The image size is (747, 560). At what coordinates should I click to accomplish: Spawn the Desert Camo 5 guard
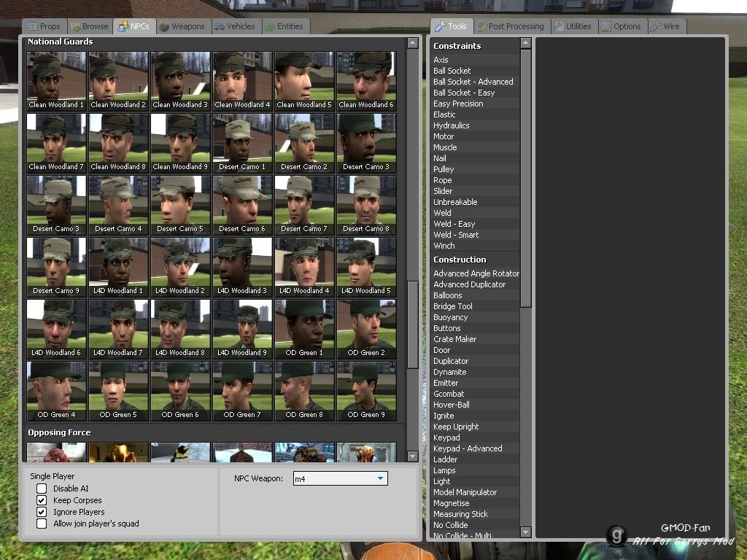(180, 205)
